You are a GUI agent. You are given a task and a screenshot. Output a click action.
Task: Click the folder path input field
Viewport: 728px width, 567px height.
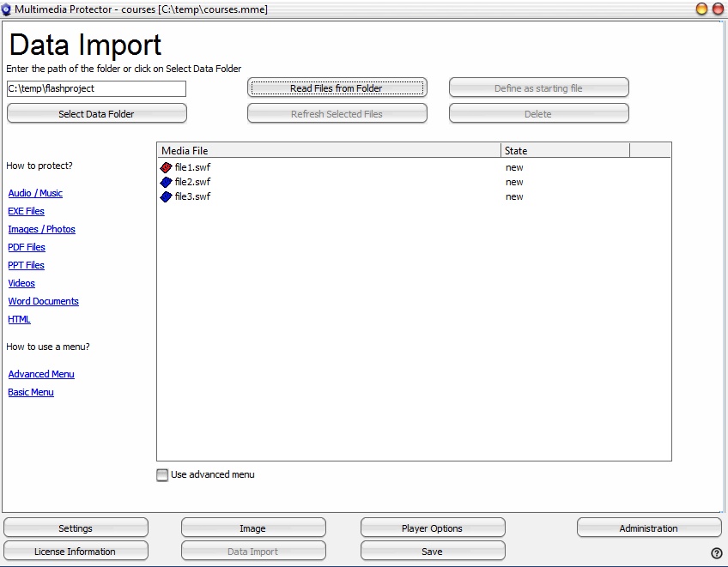(96, 89)
